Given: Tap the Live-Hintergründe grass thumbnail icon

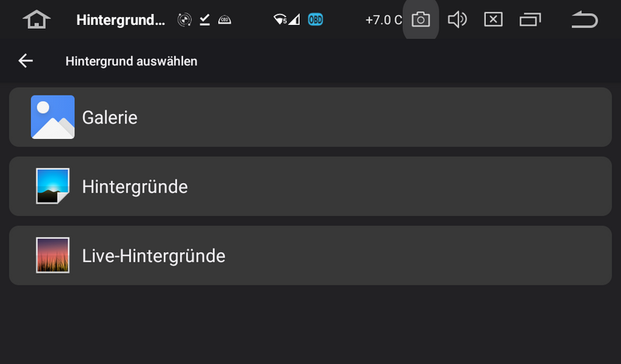Looking at the screenshot, I should pos(53,255).
